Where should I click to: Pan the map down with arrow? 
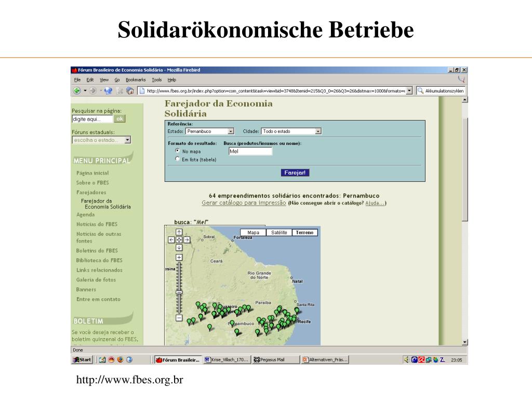click(179, 248)
